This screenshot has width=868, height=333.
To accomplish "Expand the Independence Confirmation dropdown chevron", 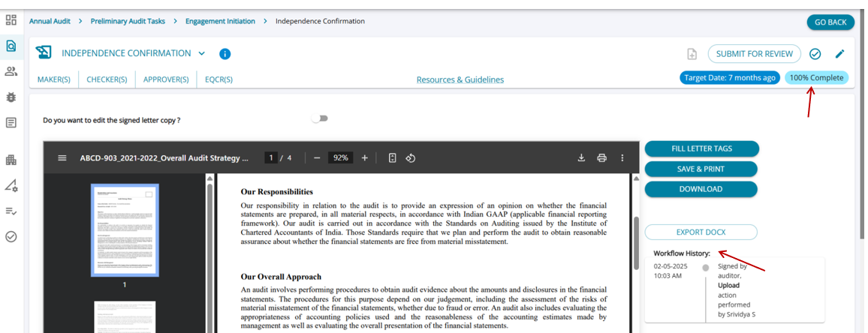I will [201, 54].
